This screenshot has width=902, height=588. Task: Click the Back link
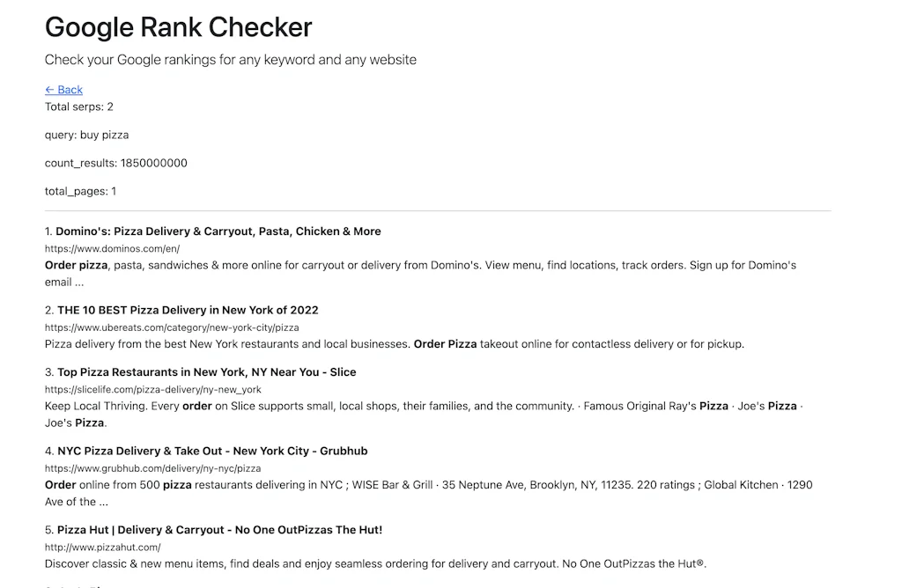tap(63, 89)
